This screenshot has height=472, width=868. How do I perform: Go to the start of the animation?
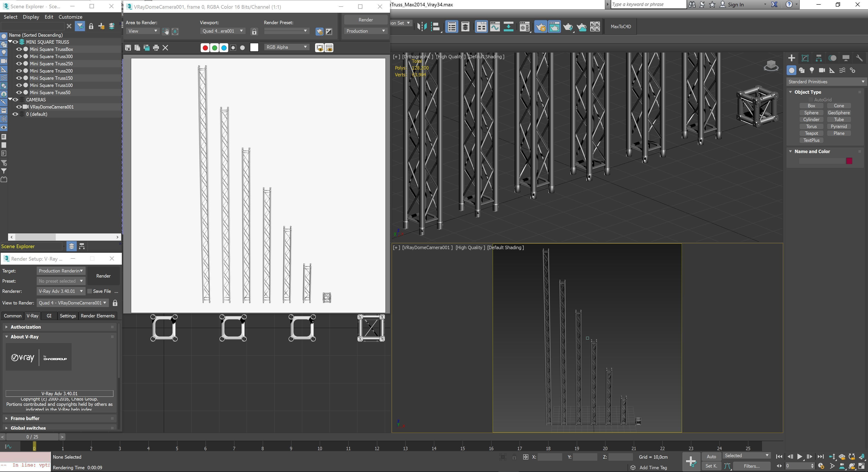point(779,457)
